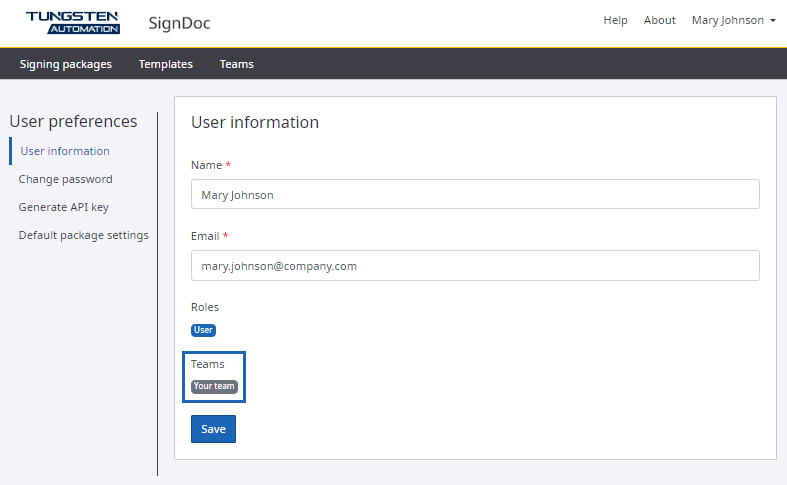Select User information in sidebar
The height and width of the screenshot is (485, 787).
point(65,151)
